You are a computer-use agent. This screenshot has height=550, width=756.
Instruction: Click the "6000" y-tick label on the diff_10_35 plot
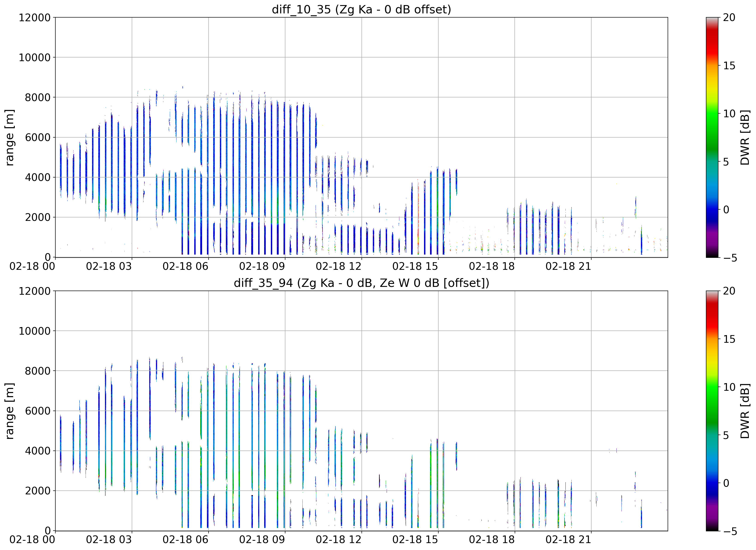(38, 137)
